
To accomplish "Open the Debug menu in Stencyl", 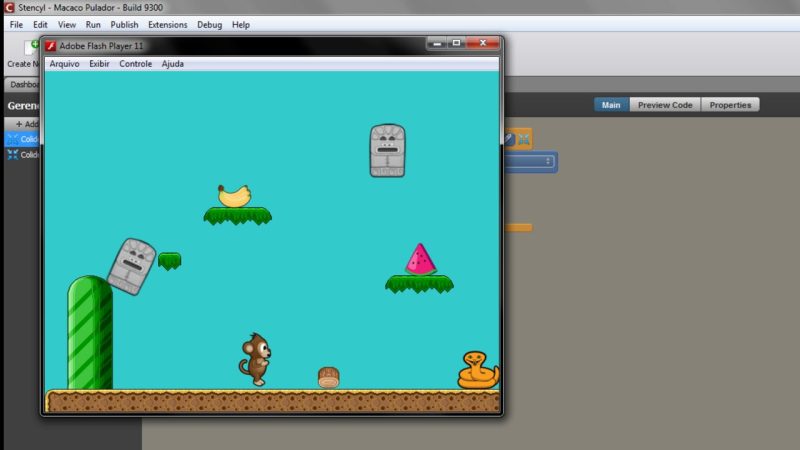I will [x=209, y=24].
